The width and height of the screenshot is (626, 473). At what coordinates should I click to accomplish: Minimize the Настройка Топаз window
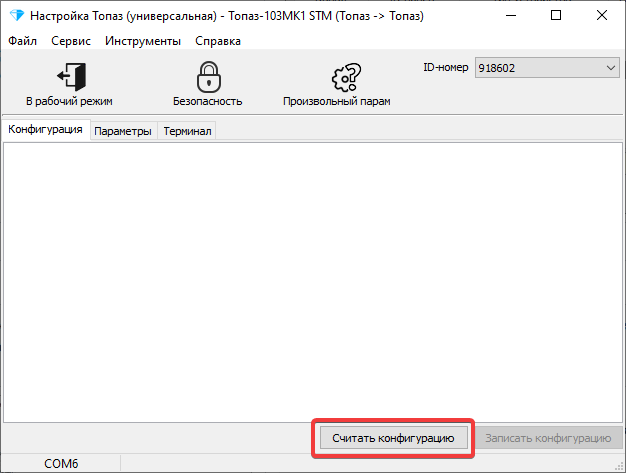pyautogui.click(x=511, y=16)
